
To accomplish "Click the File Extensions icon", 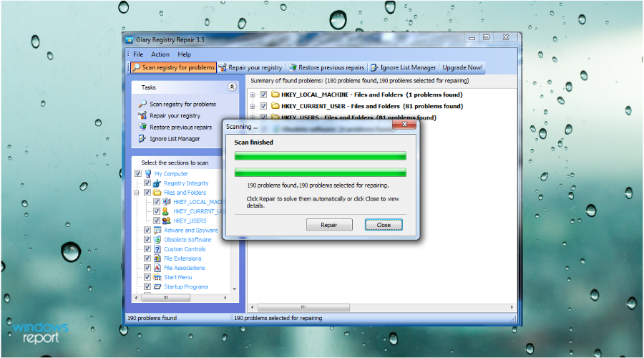I will point(157,258).
